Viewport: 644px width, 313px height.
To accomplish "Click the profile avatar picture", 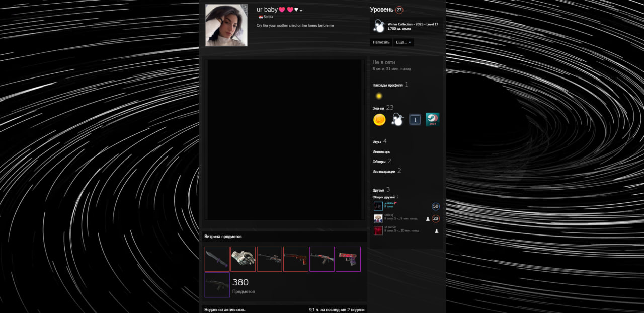I will (226, 25).
